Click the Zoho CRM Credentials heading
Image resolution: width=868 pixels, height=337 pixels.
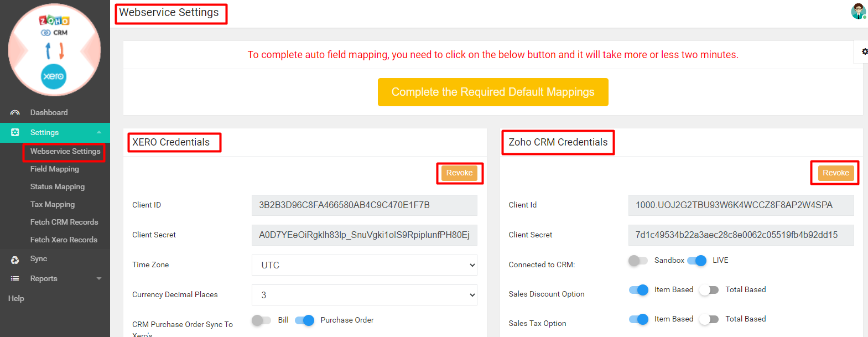click(x=558, y=142)
